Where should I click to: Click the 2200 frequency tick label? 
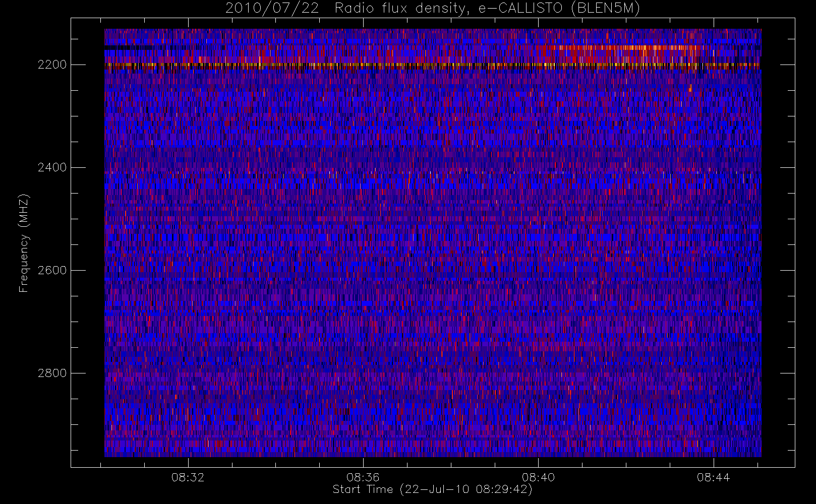(52, 65)
